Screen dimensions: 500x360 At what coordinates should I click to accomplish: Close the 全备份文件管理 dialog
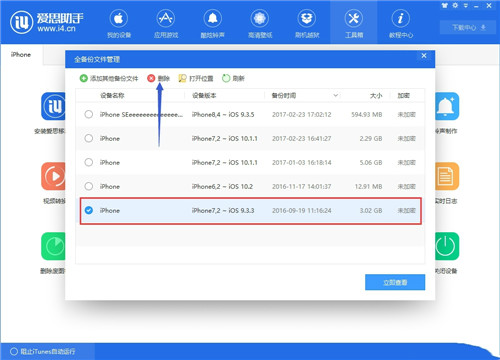(424, 56)
